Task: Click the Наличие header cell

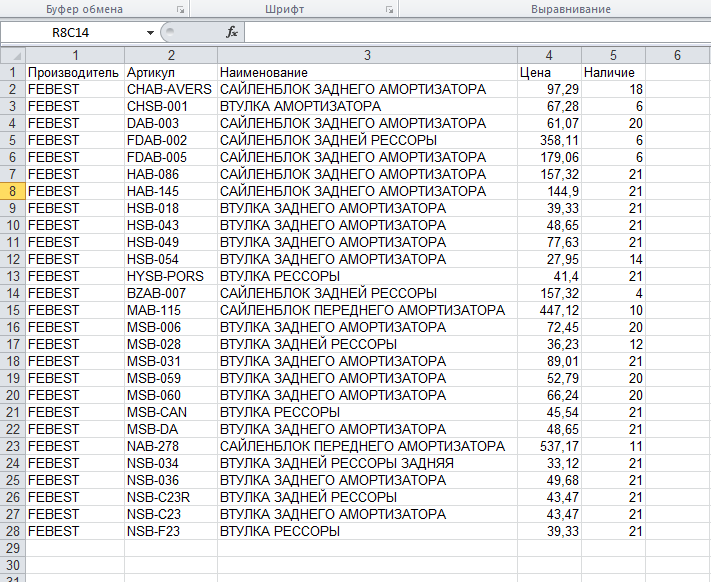Action: coord(613,73)
